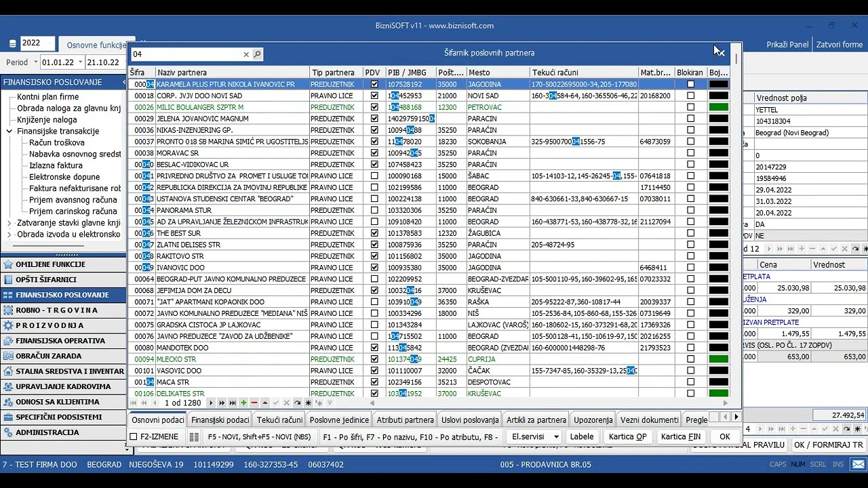Add a new partner record with green plus
Viewport: 868px width, 488px height.
(243, 403)
